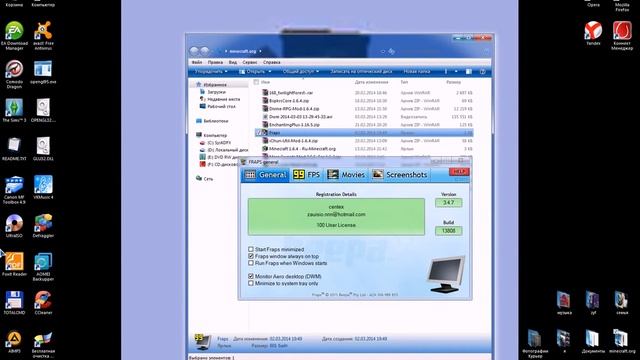Select the opengl95.exe desktop file
The width and height of the screenshot is (640, 360).
[43, 72]
